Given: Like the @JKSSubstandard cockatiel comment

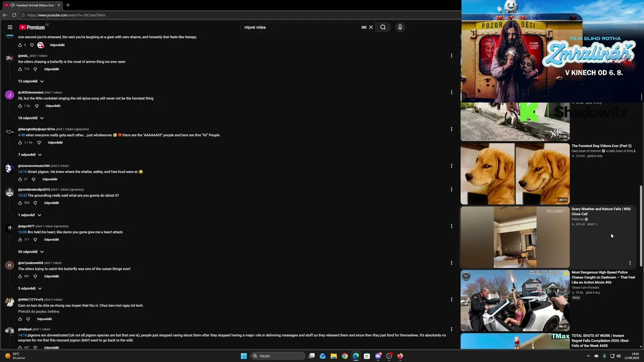Looking at the screenshot, I should pyautogui.click(x=20, y=106).
